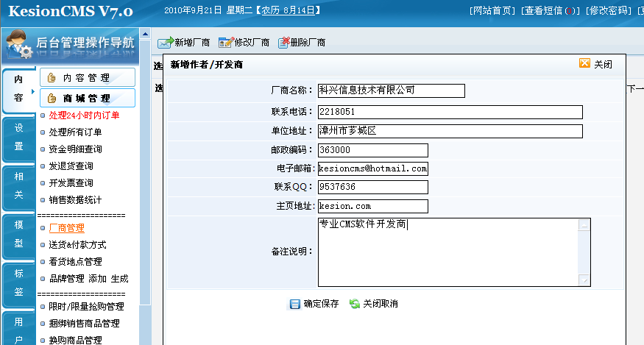The width and height of the screenshot is (644, 345).
Task: Open the 内容管理 menu section
Action: [88, 78]
